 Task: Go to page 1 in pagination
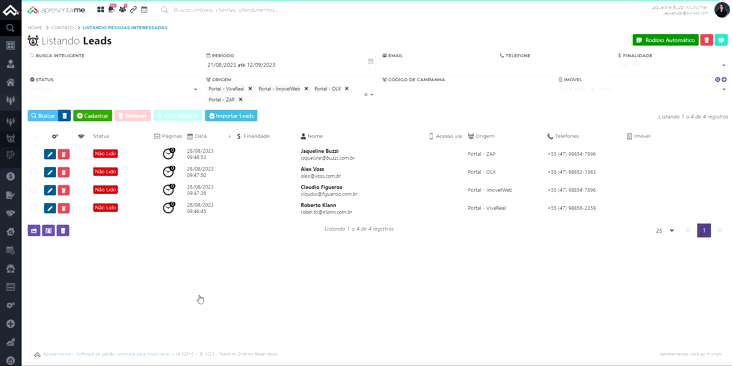point(704,230)
